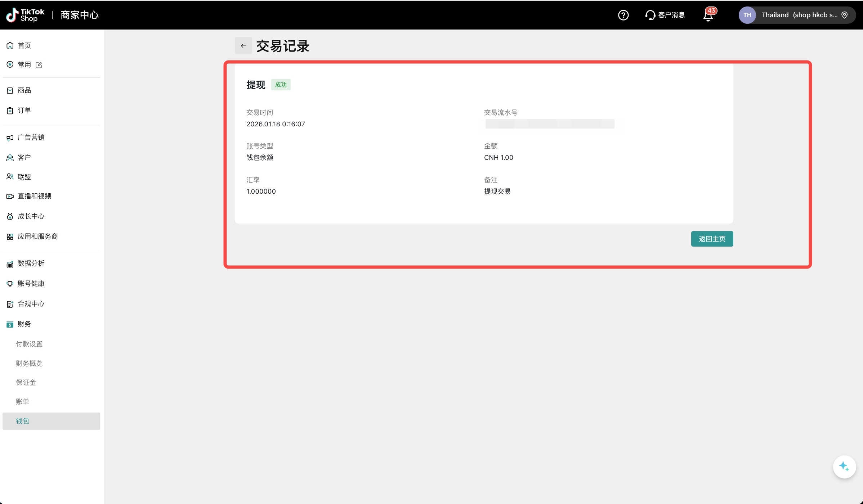Open 直播和视频 in the sidebar
The width and height of the screenshot is (863, 504).
(x=35, y=196)
